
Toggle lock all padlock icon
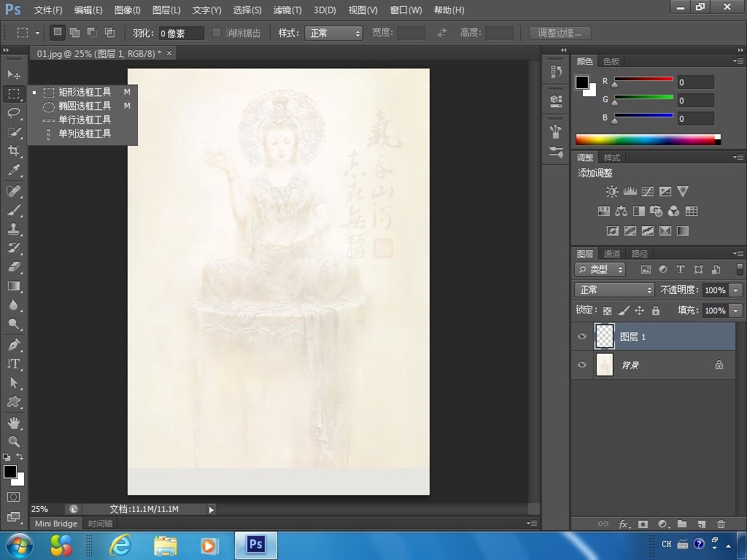(656, 311)
